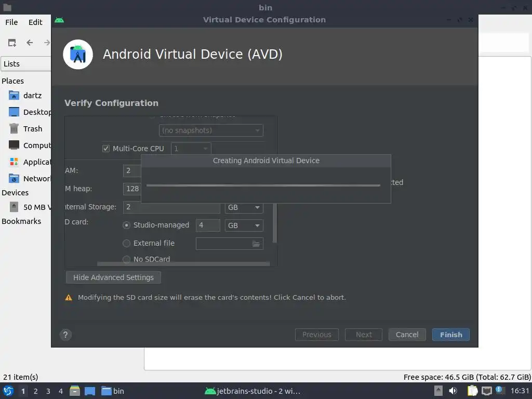Screen dimensions: 532x399
Task: Click the internal storage size field
Action: coord(171,207)
